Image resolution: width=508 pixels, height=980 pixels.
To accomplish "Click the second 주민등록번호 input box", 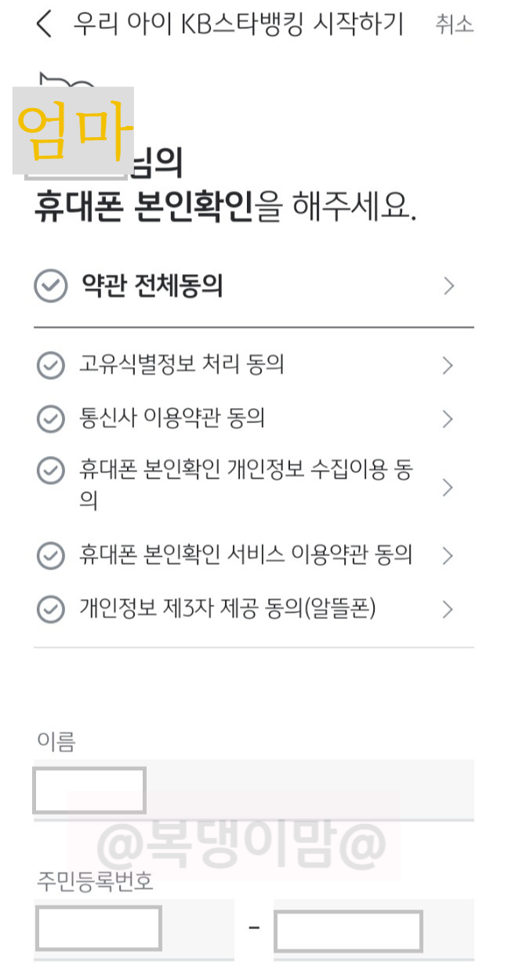I will tap(348, 931).
